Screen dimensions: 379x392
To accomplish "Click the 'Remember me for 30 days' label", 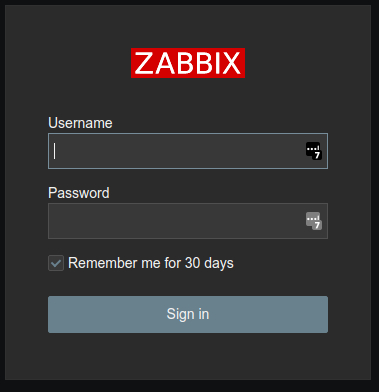I will [151, 263].
